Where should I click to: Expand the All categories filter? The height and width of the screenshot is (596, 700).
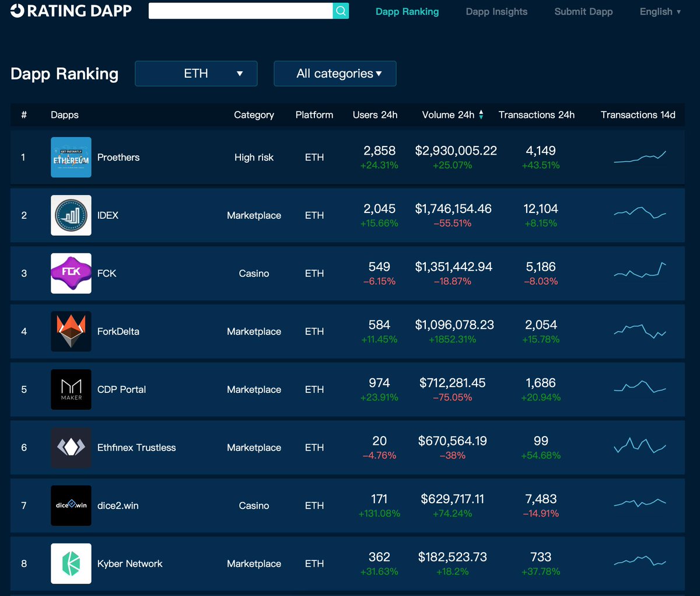335,74
